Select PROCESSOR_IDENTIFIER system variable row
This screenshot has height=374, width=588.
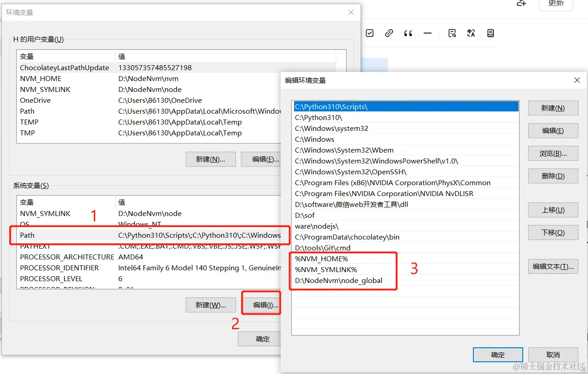(x=149, y=268)
